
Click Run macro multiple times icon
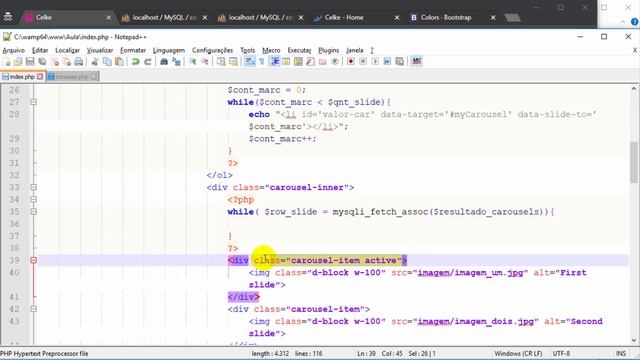click(387, 61)
